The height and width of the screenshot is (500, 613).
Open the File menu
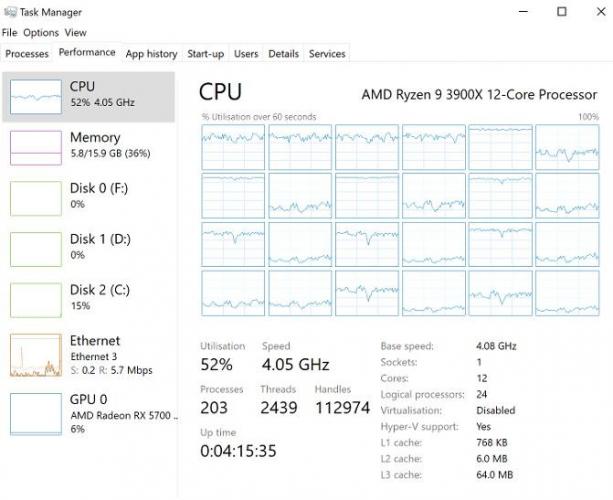[10, 33]
